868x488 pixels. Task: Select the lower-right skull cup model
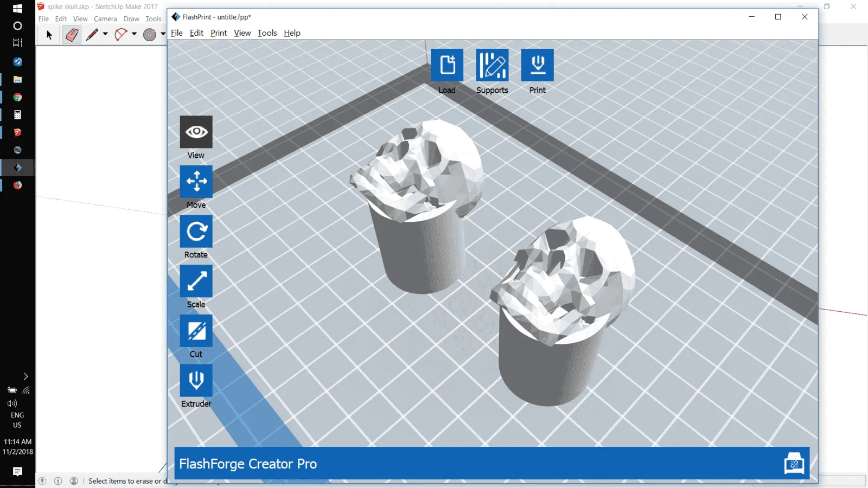(x=563, y=311)
